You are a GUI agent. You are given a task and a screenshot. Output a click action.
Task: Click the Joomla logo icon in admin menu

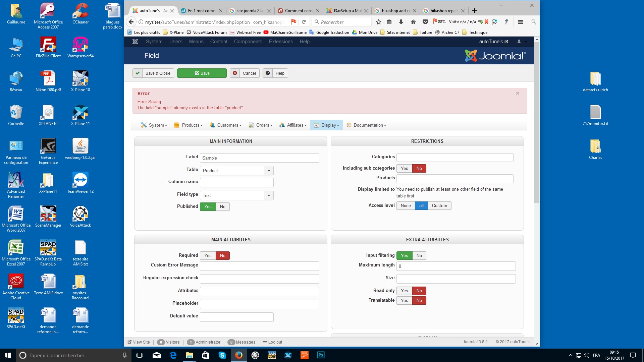point(135,42)
